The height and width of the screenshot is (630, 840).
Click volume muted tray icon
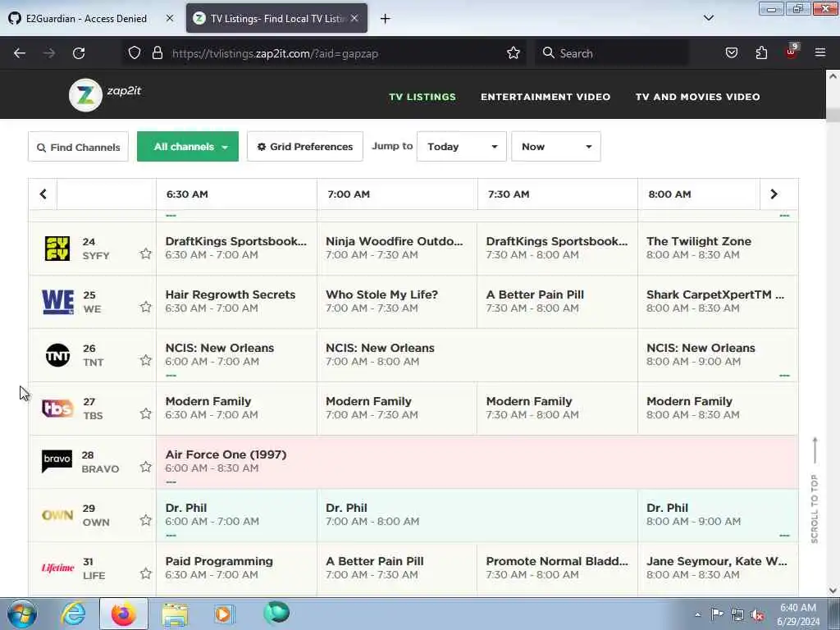[757, 615]
